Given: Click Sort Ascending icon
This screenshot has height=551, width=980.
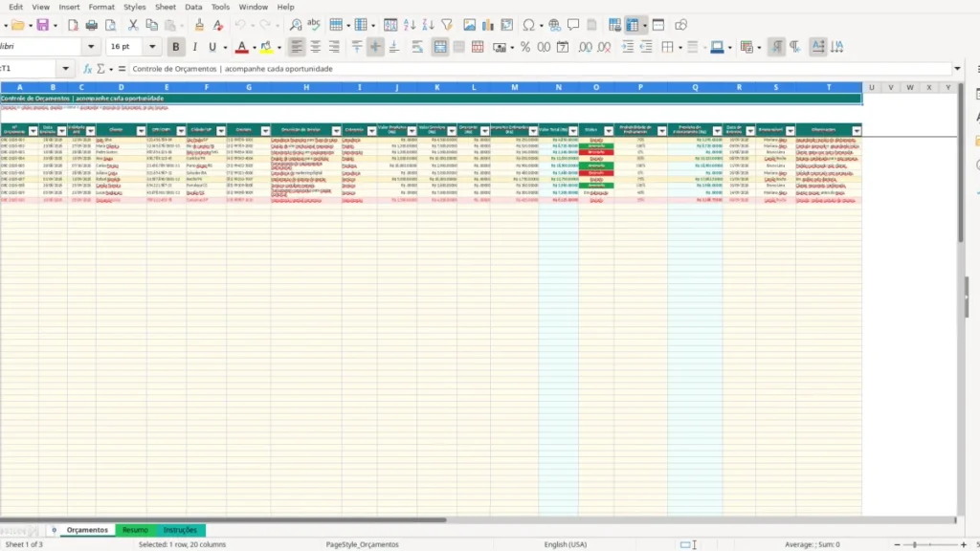Looking at the screenshot, I should pyautogui.click(x=410, y=25).
